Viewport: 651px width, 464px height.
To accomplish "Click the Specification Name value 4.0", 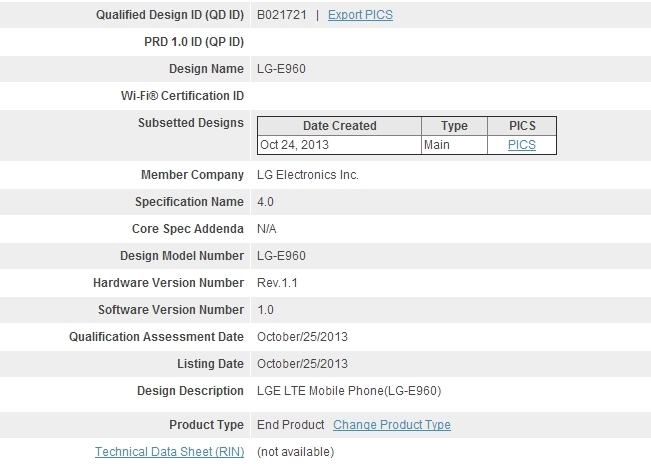I will 265,202.
